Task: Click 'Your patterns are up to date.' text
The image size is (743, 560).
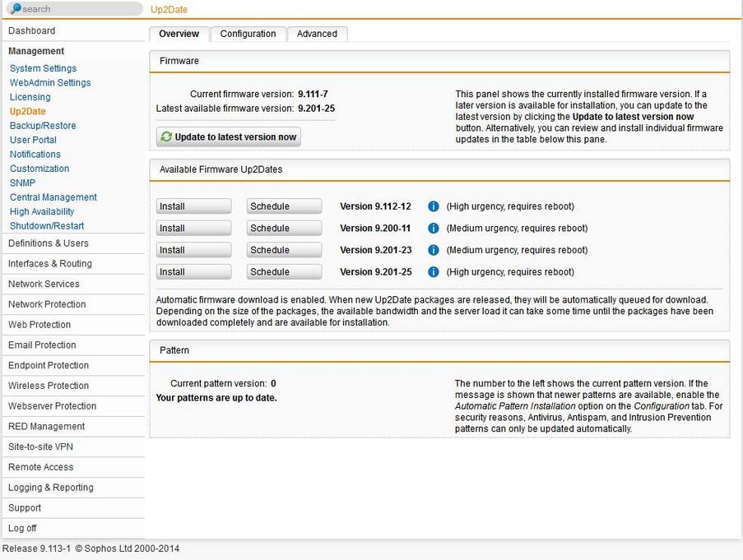Action: point(216,398)
